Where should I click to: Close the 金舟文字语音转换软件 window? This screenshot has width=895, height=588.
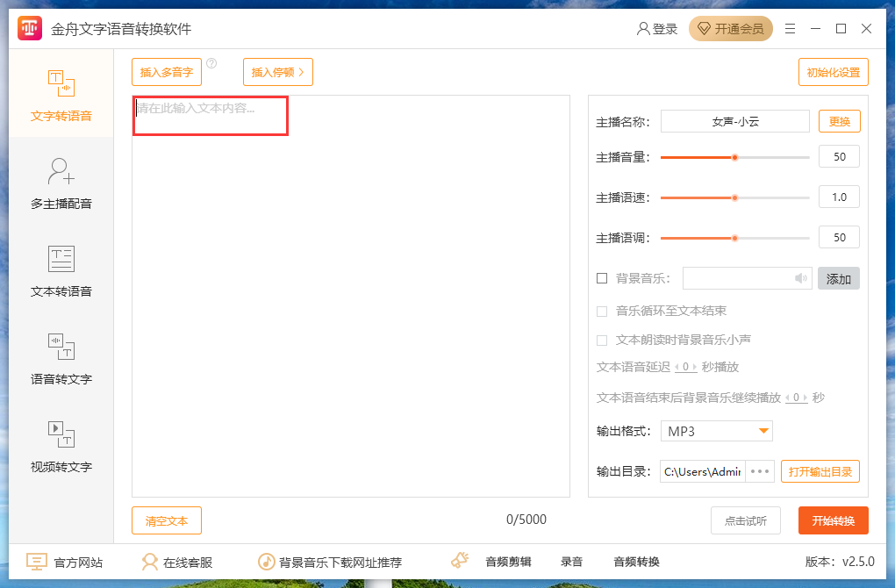(866, 29)
